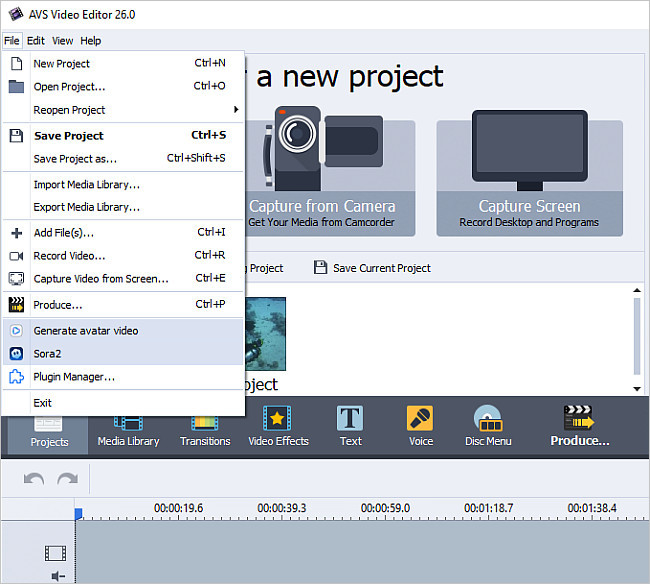Screen dimensions: 650x584
Task: Open the Video Effects panel
Action: click(278, 426)
